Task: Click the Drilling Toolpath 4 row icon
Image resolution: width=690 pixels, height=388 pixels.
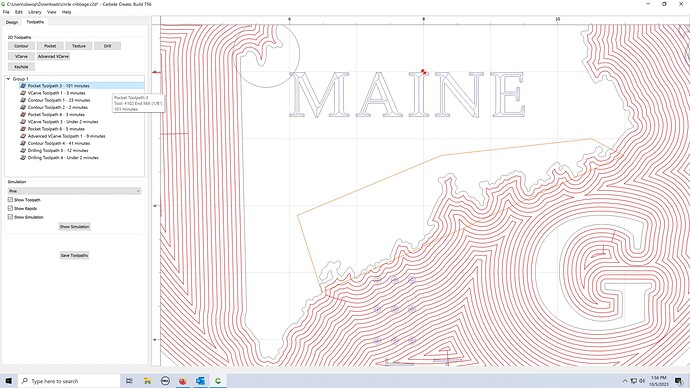Action: click(x=23, y=157)
